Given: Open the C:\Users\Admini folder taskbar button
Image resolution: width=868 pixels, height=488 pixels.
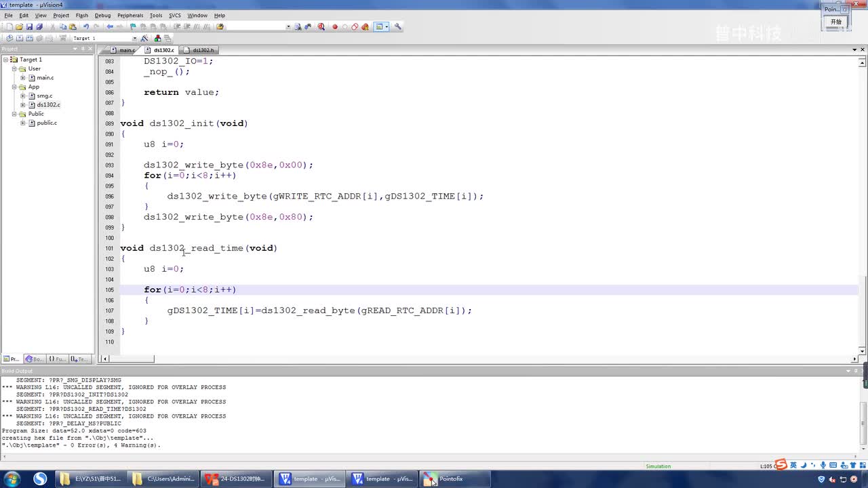Looking at the screenshot, I should point(165,479).
